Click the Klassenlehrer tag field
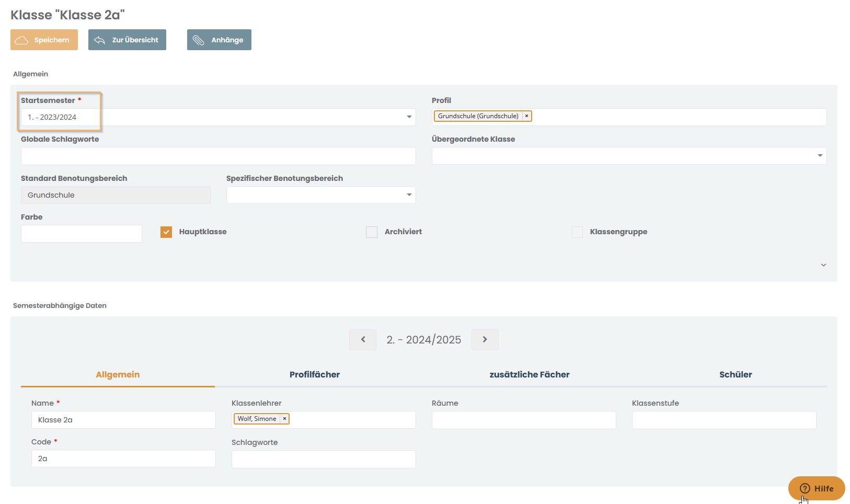 pos(324,420)
